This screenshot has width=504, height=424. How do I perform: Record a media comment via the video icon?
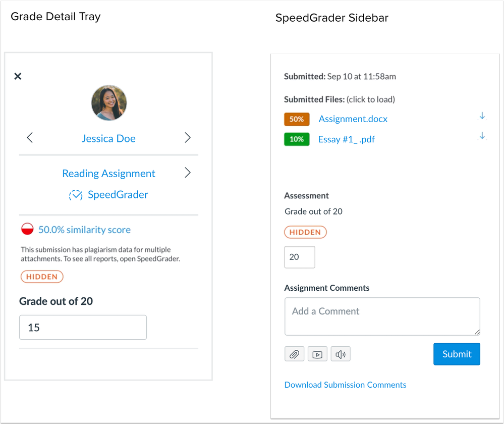pos(317,354)
